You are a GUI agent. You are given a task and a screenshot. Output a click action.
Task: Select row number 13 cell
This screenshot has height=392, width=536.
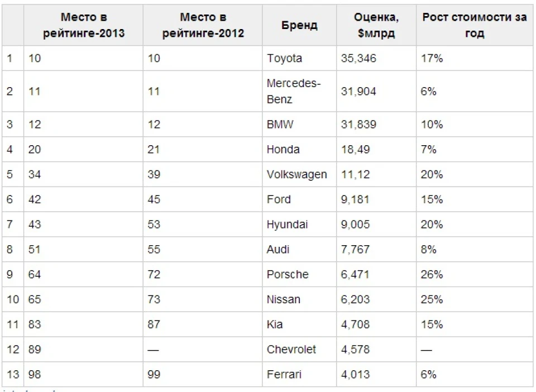pos(13,374)
